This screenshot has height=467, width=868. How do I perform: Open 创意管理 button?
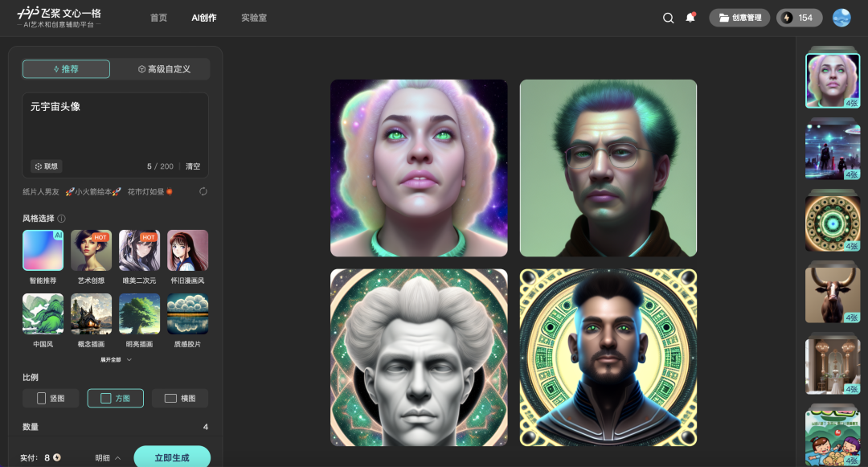[x=739, y=18]
